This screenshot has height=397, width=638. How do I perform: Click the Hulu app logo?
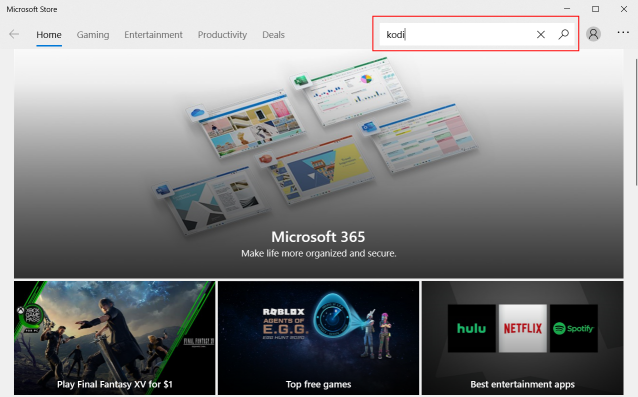pos(472,328)
